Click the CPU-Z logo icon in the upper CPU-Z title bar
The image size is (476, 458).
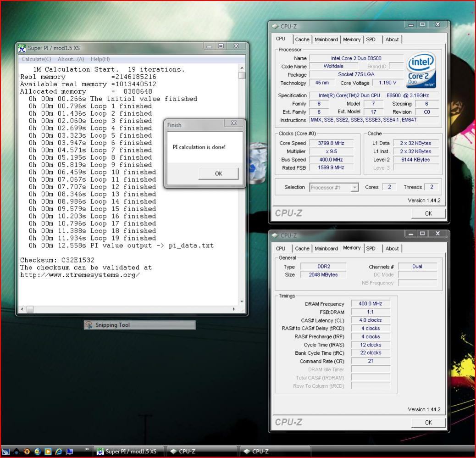tap(275, 27)
